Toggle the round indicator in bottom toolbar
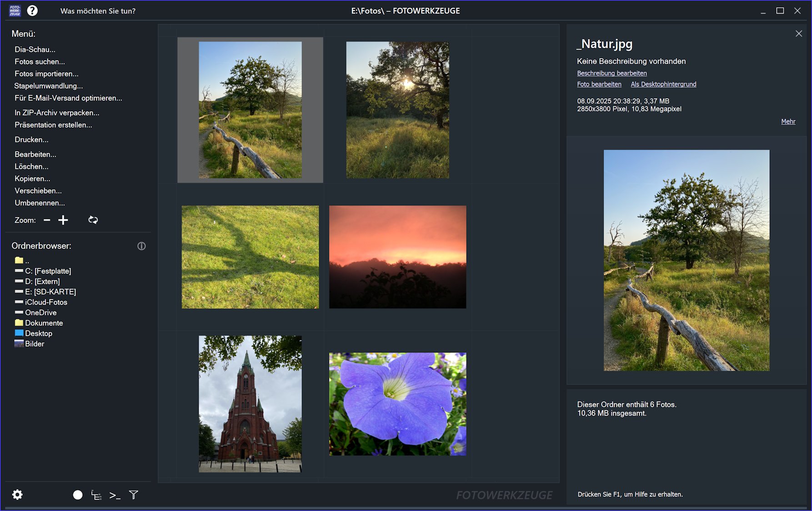The image size is (812, 511). point(78,495)
